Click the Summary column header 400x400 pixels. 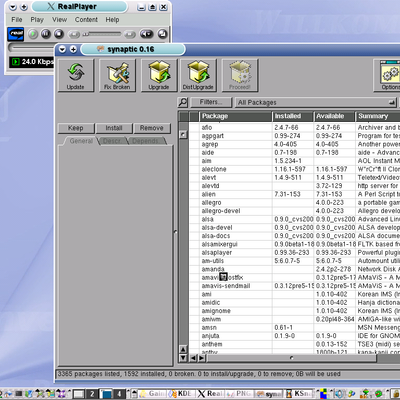point(378,116)
